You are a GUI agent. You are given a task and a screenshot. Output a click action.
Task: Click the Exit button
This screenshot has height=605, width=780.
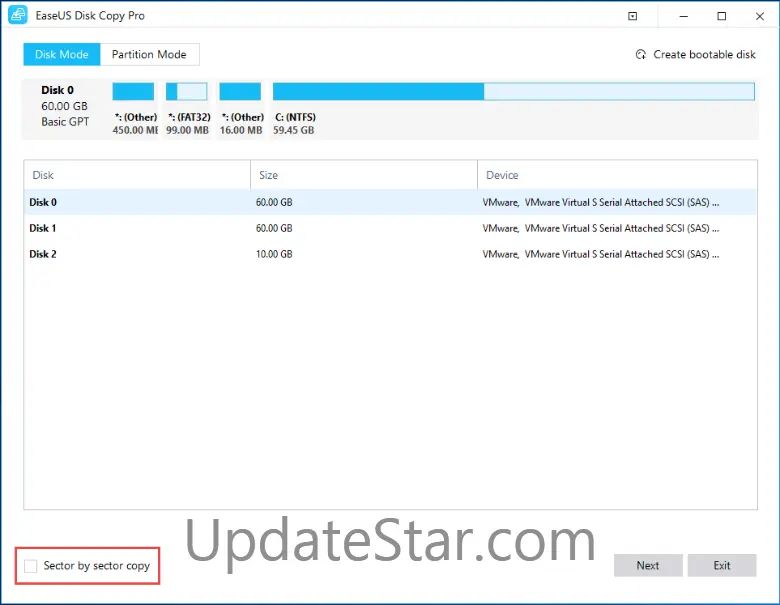pos(722,565)
